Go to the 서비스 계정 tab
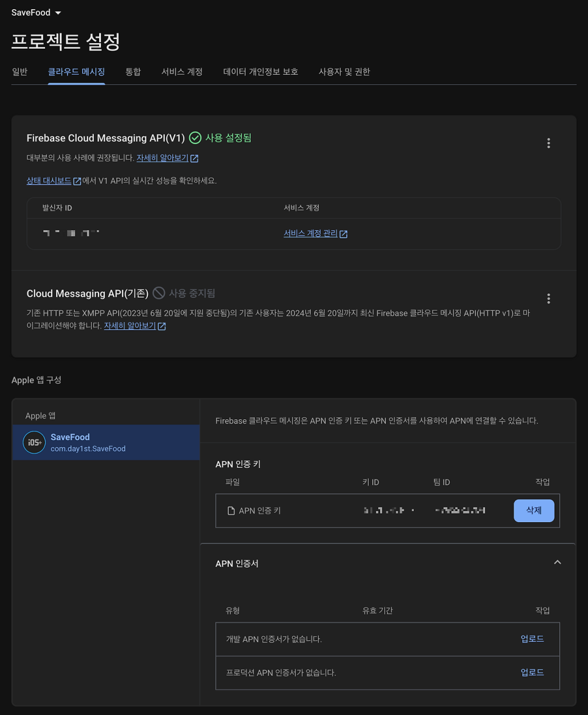This screenshot has height=715, width=588. 181,72
